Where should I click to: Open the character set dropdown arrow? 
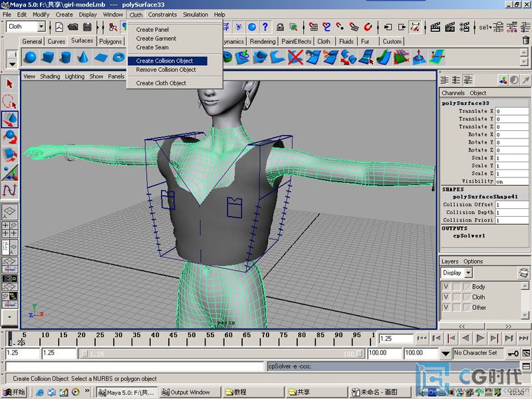[x=446, y=354]
